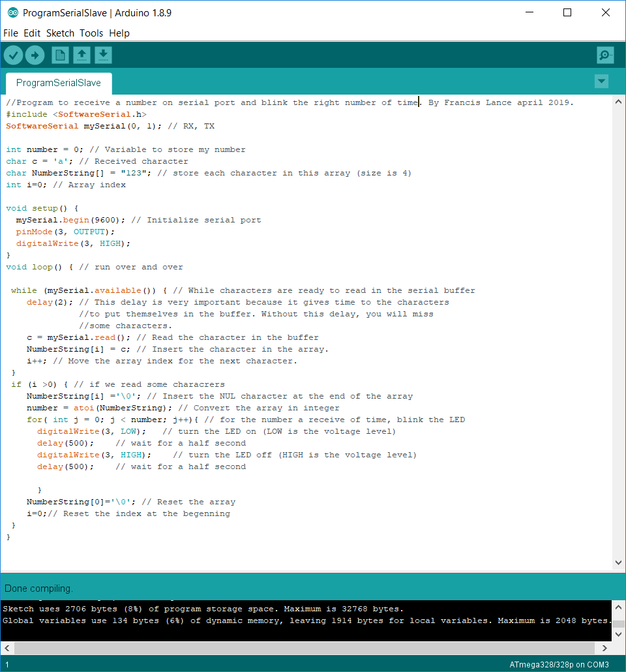The image size is (626, 672).
Task: Click the "char c = 'a';" line
Action: point(97,161)
